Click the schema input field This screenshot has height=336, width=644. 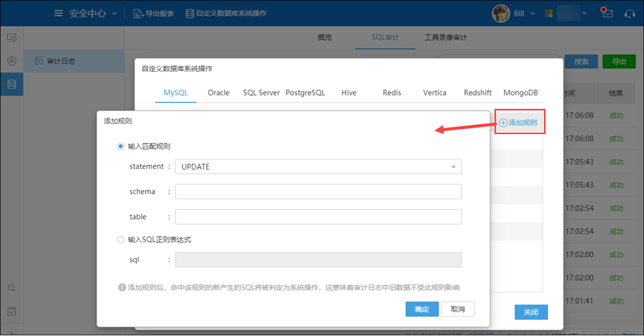(x=318, y=192)
